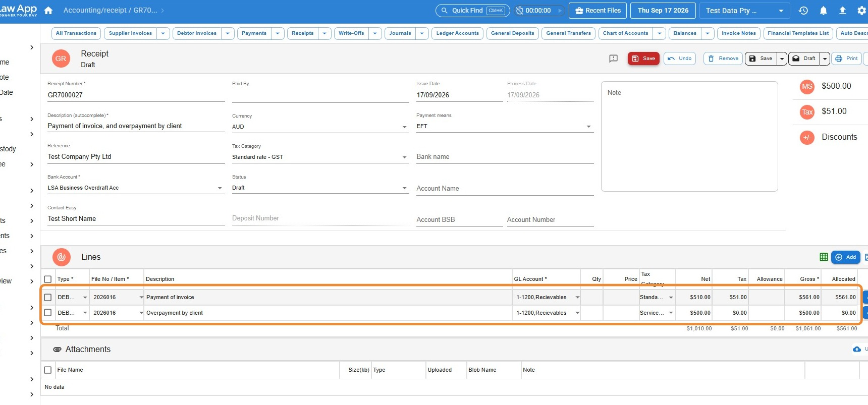This screenshot has height=405, width=868.
Task: Open Type dropdown for Payment of invoice row
Action: point(85,298)
